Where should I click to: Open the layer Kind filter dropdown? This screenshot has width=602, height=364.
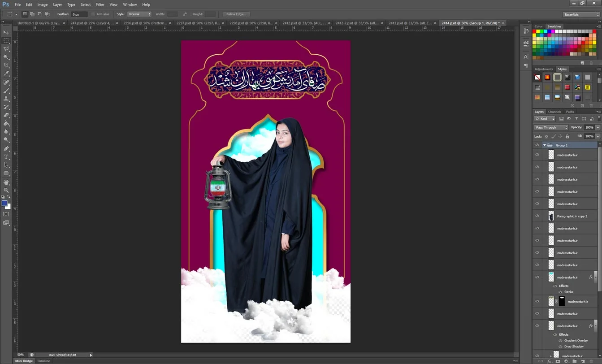(545, 119)
